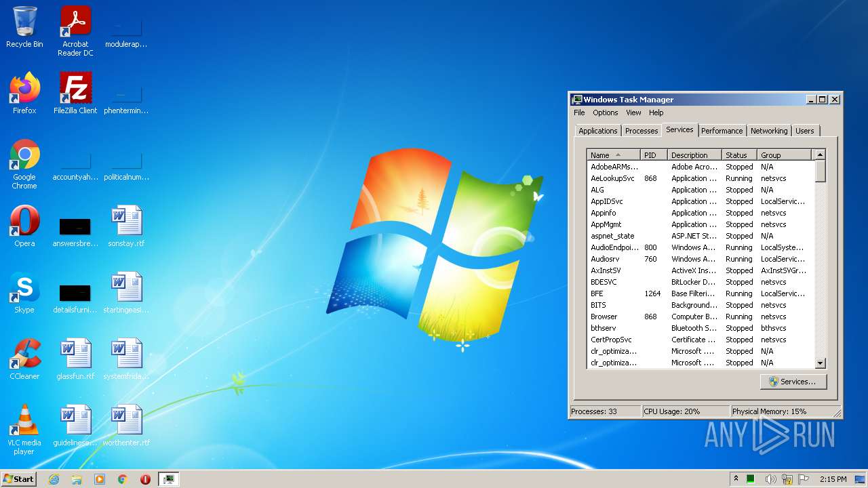Viewport: 868px width, 488px height.
Task: Select the Audiosrv service row
Action: [700, 259]
